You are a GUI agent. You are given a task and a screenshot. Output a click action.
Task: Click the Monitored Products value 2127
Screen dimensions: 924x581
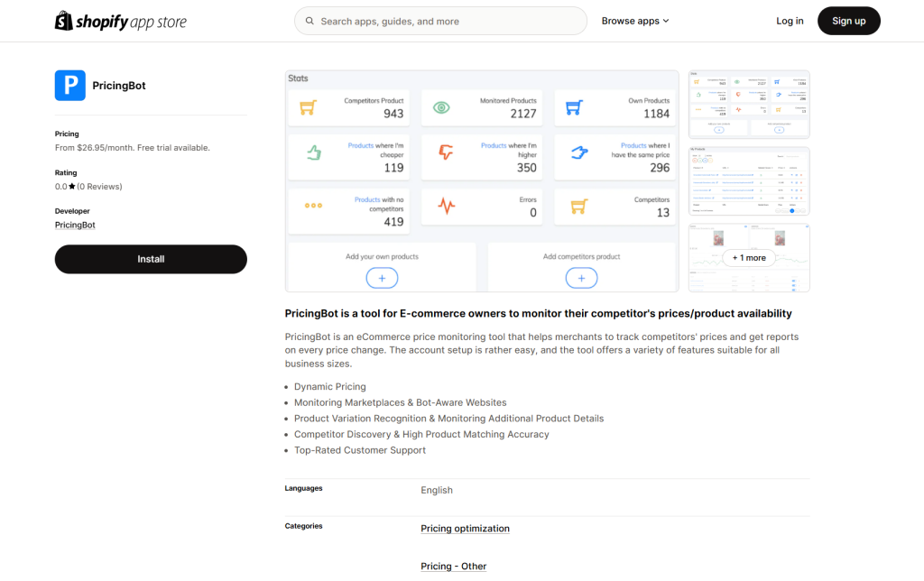523,114
